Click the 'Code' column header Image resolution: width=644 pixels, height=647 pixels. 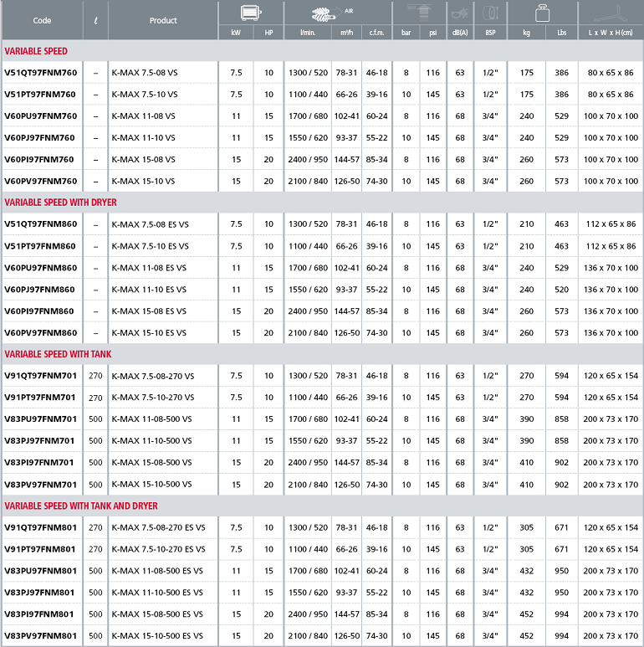click(42, 20)
